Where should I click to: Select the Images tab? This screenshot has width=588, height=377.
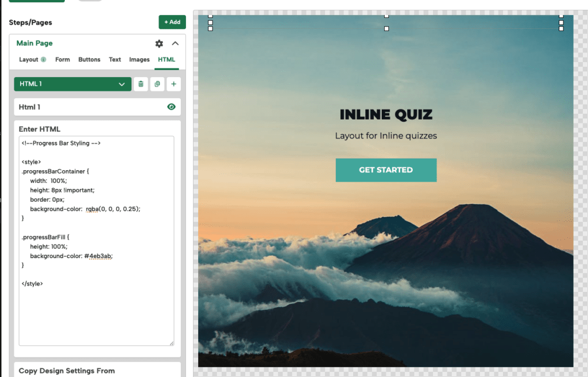[139, 59]
